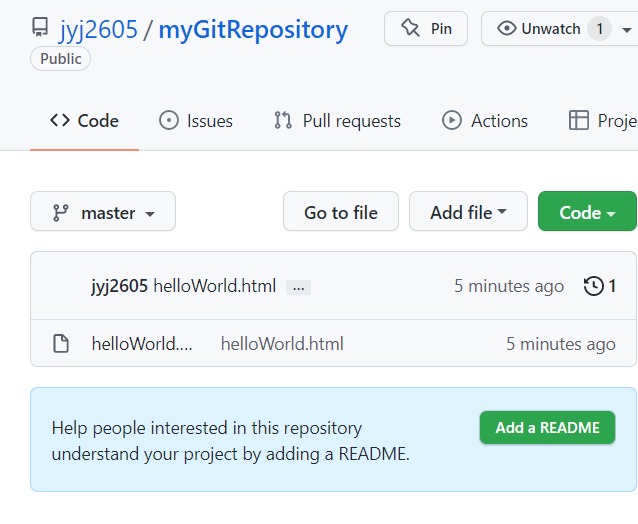The height and width of the screenshot is (524, 638).
Task: Open the jyj2605 owner profile link
Action: click(99, 30)
